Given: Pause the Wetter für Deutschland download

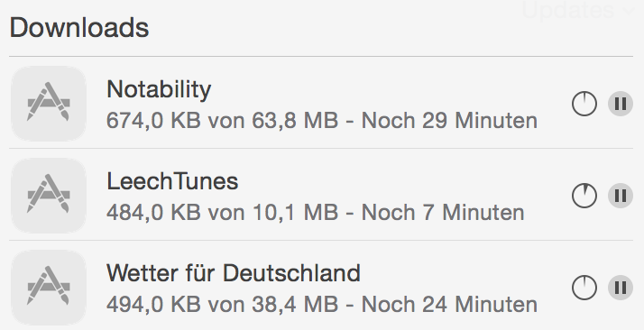Looking at the screenshot, I should click(x=621, y=288).
